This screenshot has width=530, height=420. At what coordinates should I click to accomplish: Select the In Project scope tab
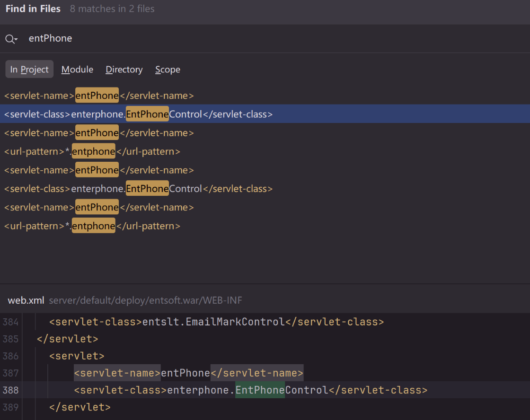click(29, 70)
